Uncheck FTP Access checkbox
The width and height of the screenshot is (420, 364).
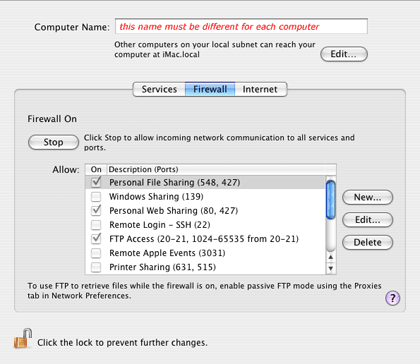96,239
